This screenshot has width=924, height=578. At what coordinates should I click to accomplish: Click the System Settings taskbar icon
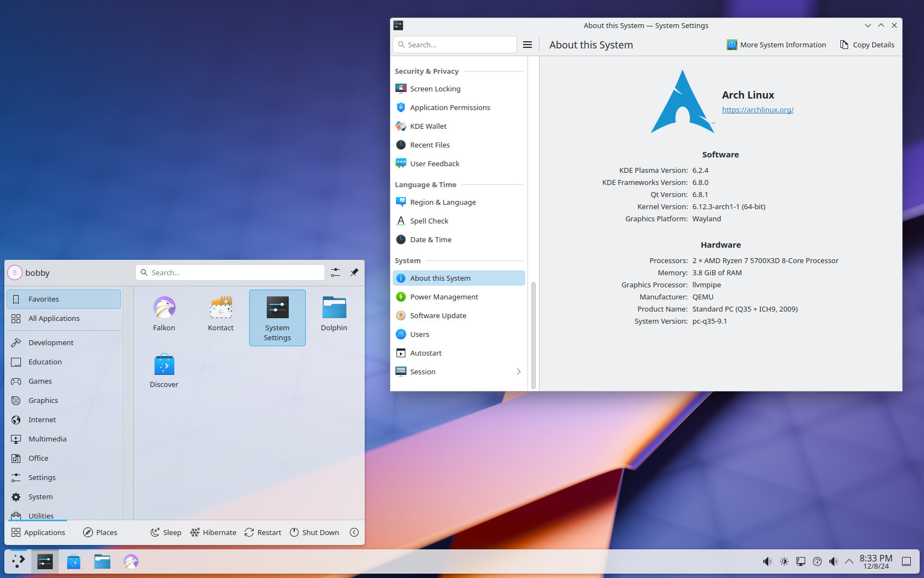click(x=45, y=561)
